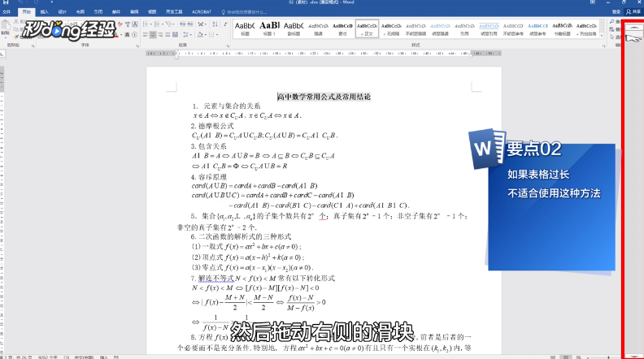The image size is (644, 359).
Task: Apply the 正文 normal style
Action: [367, 28]
